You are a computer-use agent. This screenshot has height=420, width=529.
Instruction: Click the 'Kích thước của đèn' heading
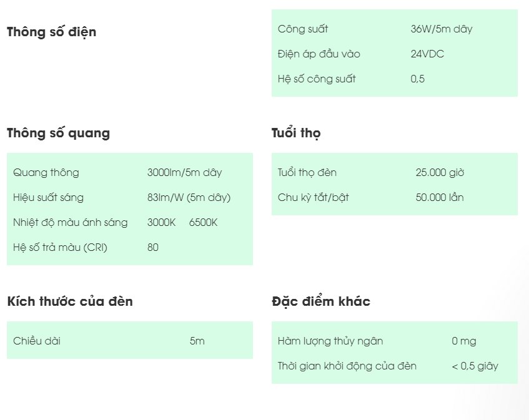69,301
